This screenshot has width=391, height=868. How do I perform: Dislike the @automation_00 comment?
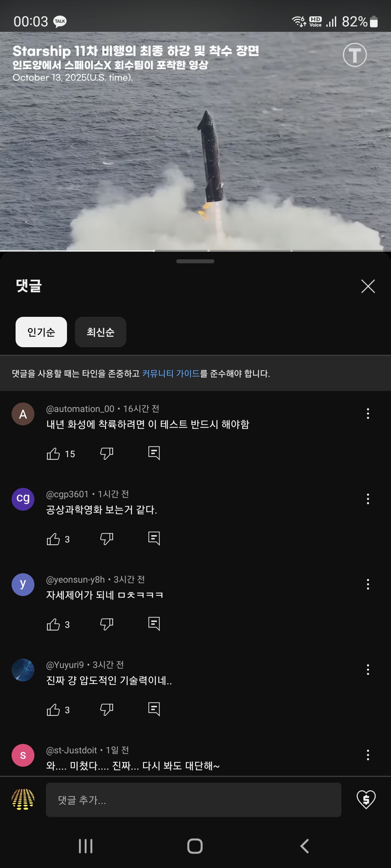pyautogui.click(x=106, y=453)
